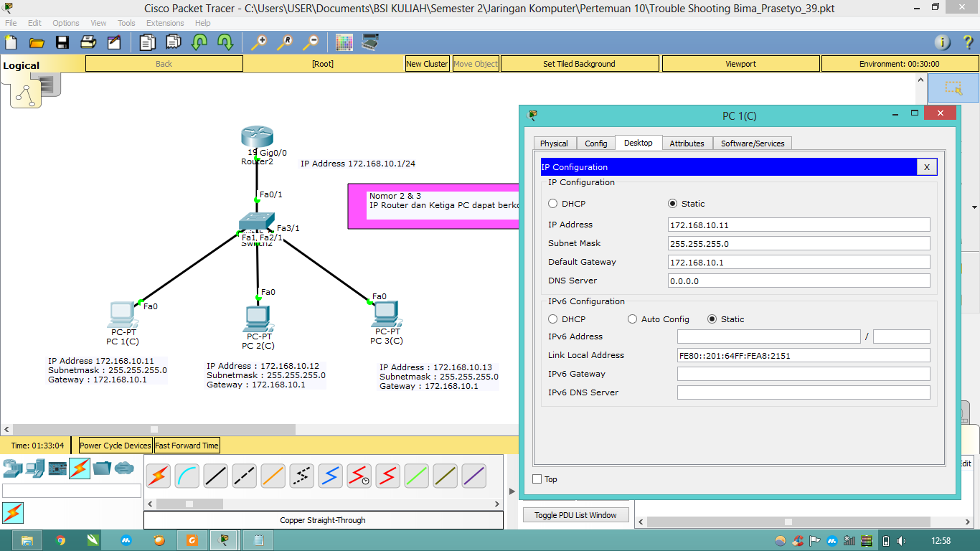Zoom out of the workspace
Viewport: 980px width, 551px height.
pyautogui.click(x=311, y=42)
